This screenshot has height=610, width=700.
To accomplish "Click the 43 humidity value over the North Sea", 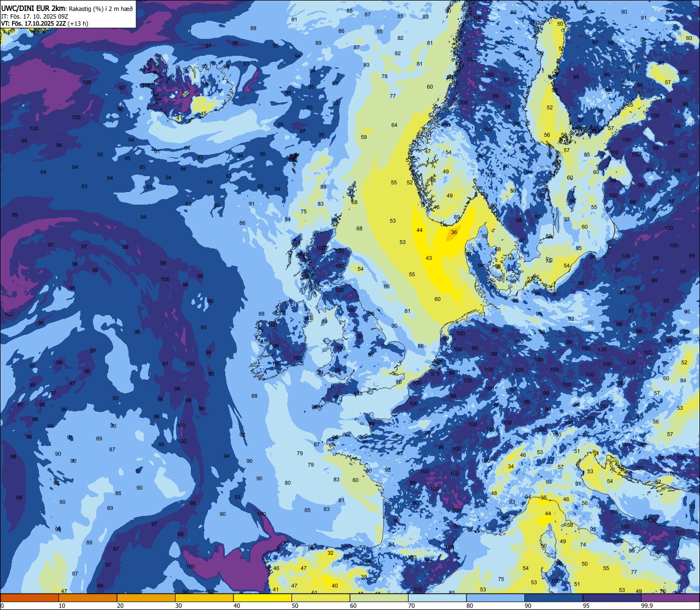I will (x=429, y=258).
